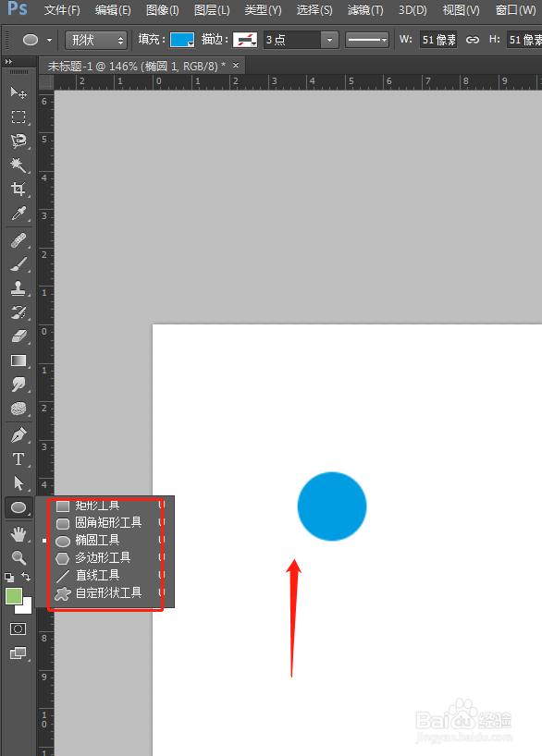
Task: Select the History Brush tool
Action: [x=18, y=312]
